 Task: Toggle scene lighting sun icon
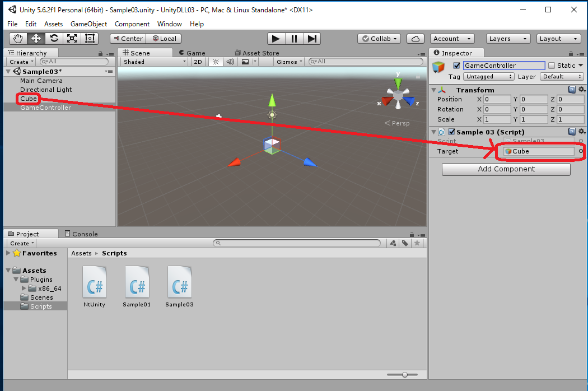pyautogui.click(x=216, y=62)
